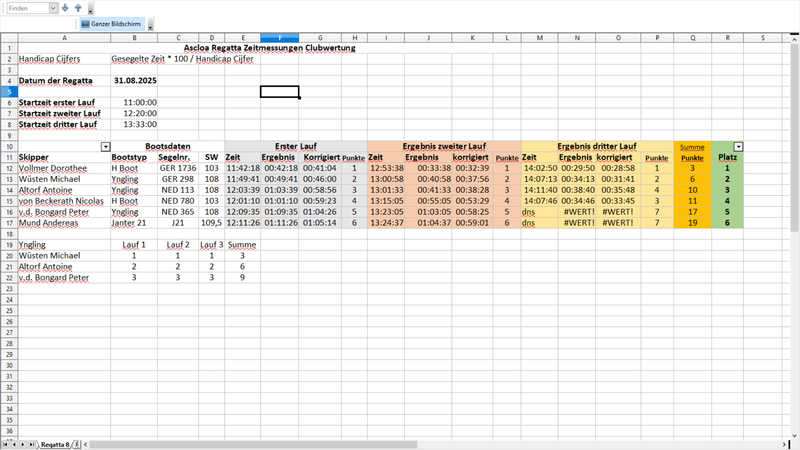800x450 pixels.
Task: Select the column Q header
Action: [x=693, y=38]
